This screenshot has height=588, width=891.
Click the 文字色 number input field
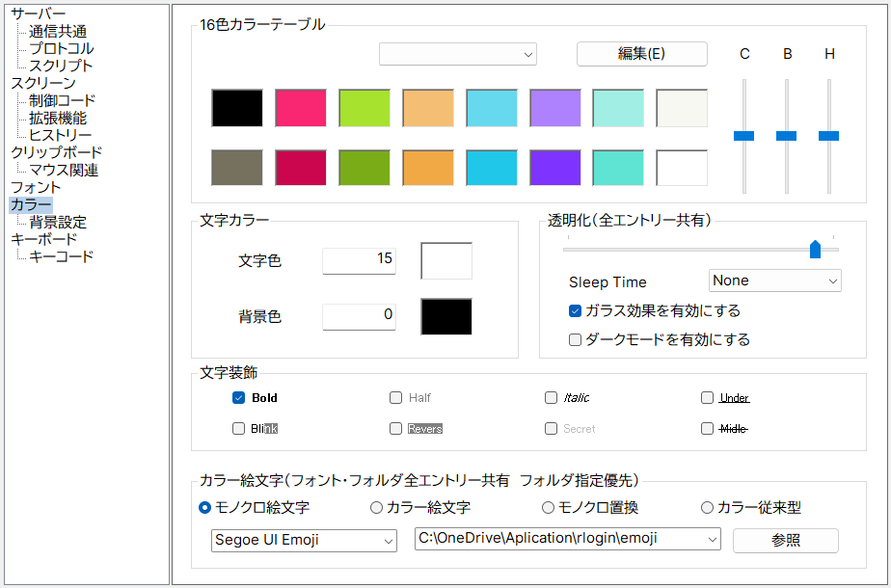359,260
